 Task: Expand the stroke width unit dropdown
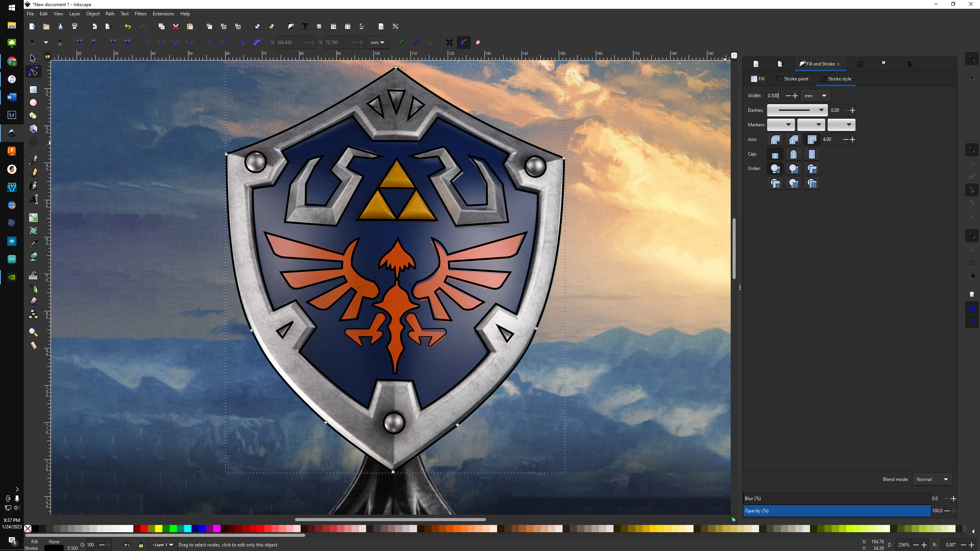point(815,96)
